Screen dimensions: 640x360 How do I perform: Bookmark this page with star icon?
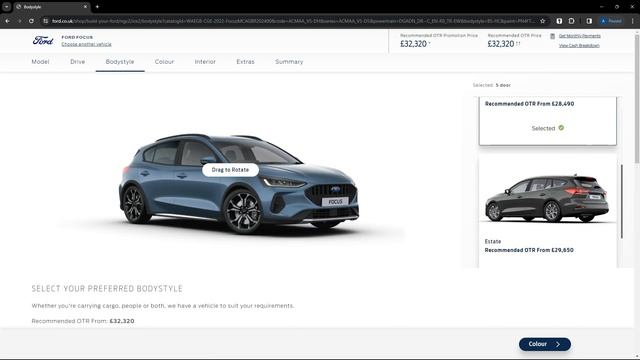pos(542,21)
